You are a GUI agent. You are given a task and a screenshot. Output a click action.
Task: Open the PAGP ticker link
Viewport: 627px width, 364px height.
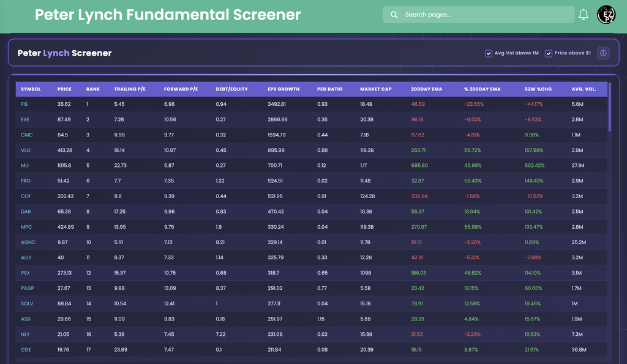click(x=28, y=288)
